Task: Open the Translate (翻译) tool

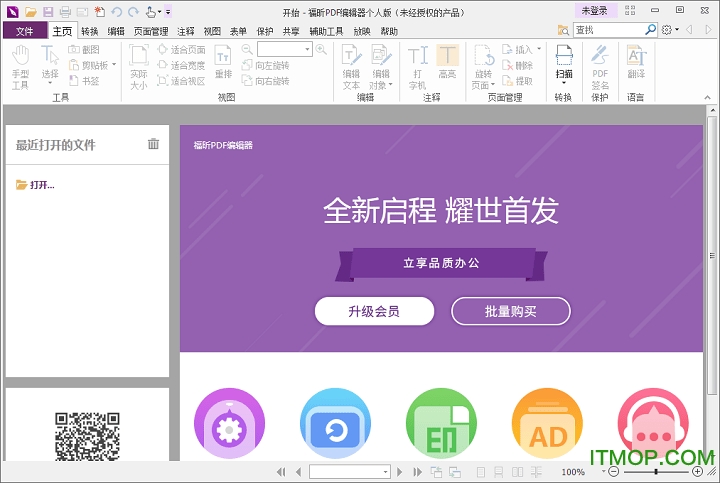Action: tap(636, 62)
